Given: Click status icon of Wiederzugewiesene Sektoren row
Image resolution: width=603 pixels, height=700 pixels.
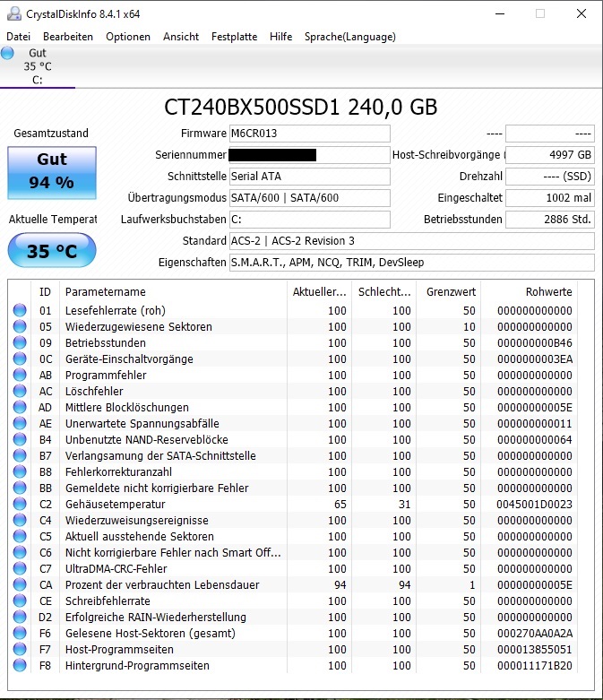Looking at the screenshot, I should (20, 326).
